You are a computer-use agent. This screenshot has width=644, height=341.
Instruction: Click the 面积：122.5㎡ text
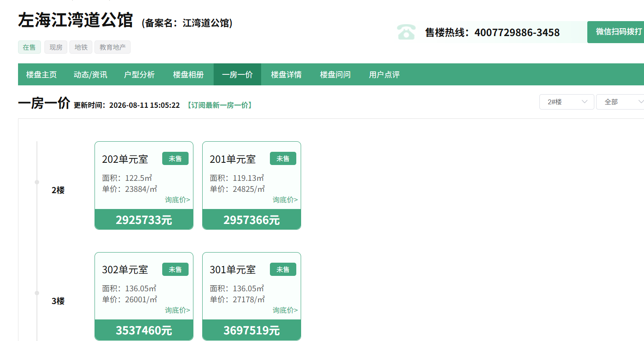[x=127, y=178]
